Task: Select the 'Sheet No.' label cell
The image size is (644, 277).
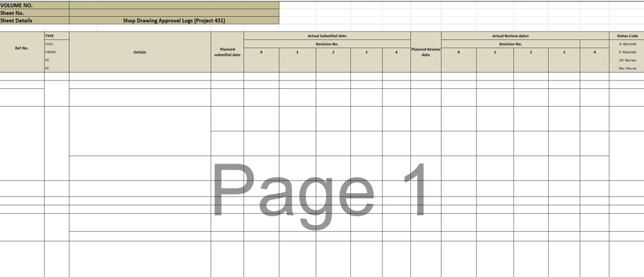Action: 35,13
